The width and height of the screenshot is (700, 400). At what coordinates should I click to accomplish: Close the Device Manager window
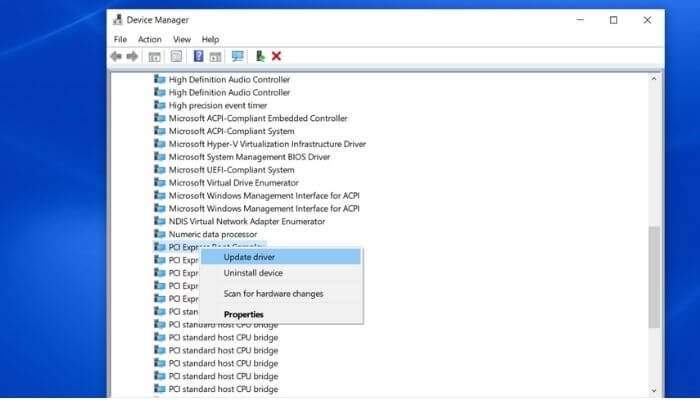[647, 20]
